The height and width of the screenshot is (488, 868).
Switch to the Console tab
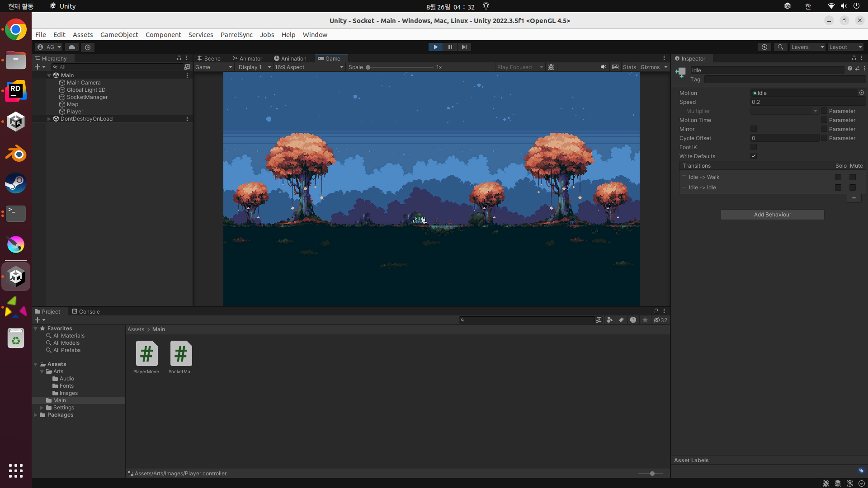click(x=86, y=311)
